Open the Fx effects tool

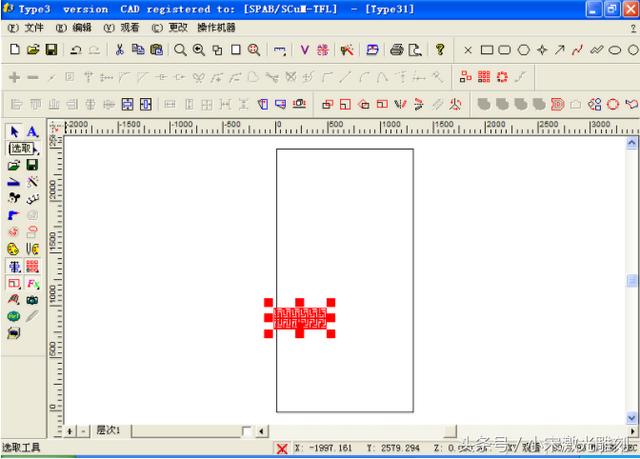32,284
